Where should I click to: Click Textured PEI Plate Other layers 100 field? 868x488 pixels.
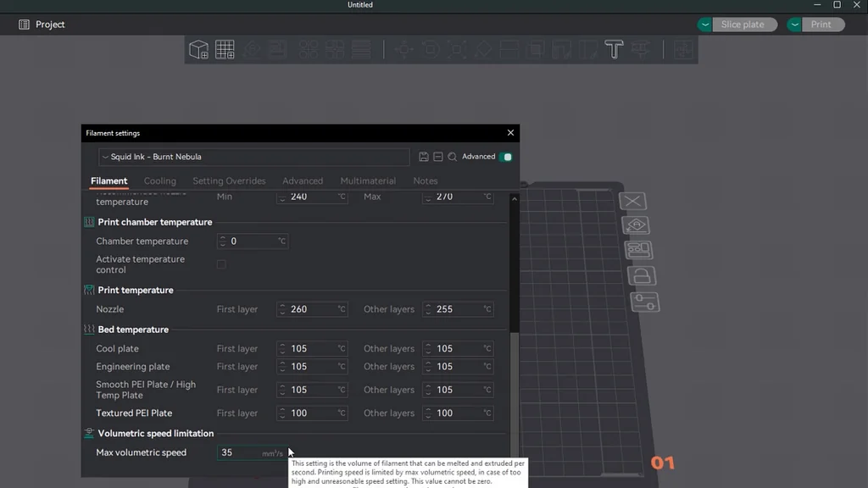[x=458, y=413]
